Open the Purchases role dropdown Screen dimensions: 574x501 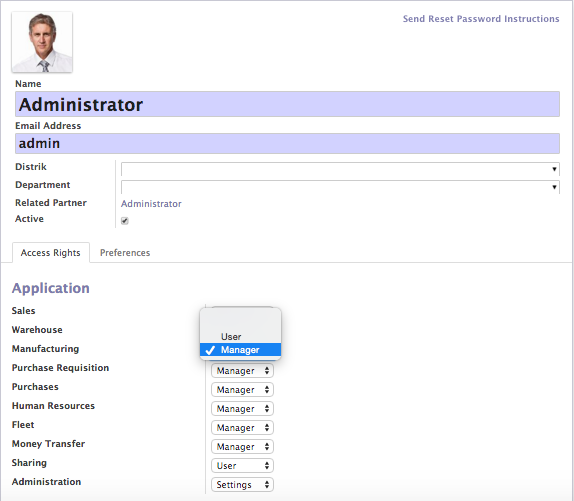(242, 390)
